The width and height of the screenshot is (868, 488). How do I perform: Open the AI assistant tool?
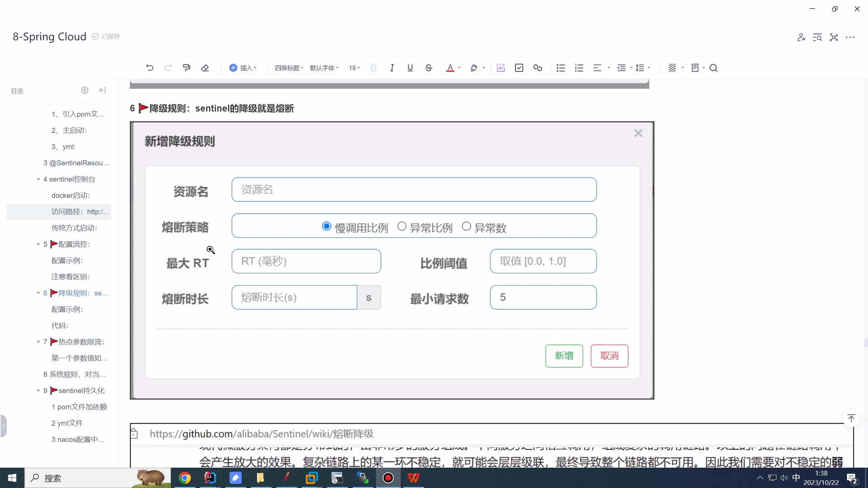(x=501, y=68)
